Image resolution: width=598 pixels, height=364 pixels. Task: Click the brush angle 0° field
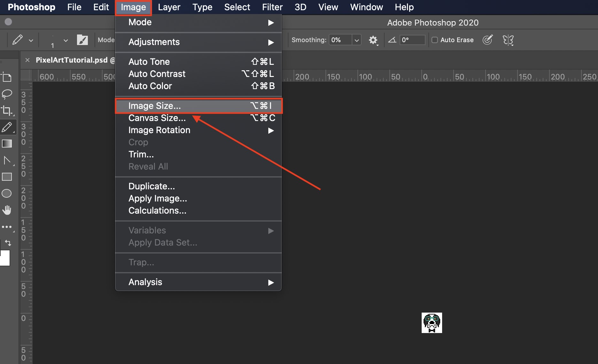tap(412, 40)
